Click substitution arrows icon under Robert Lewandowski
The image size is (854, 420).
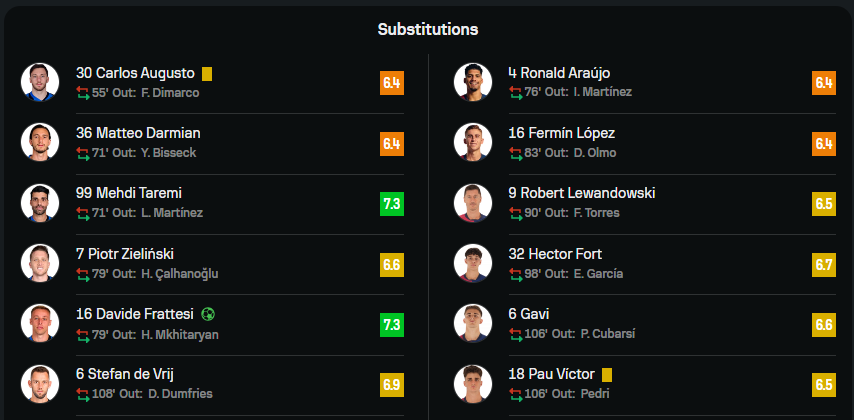tap(515, 213)
